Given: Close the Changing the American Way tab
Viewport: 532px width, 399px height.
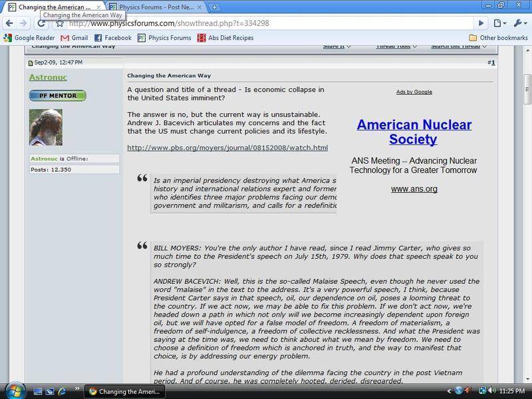Looking at the screenshot, I should 98,7.
